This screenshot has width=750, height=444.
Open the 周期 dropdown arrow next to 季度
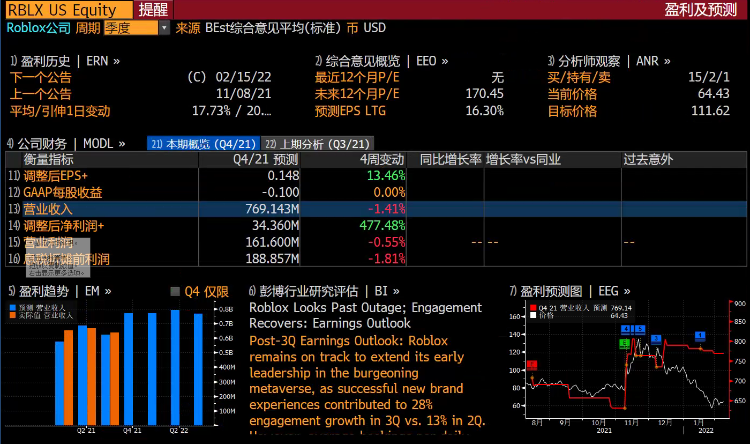pyautogui.click(x=164, y=28)
